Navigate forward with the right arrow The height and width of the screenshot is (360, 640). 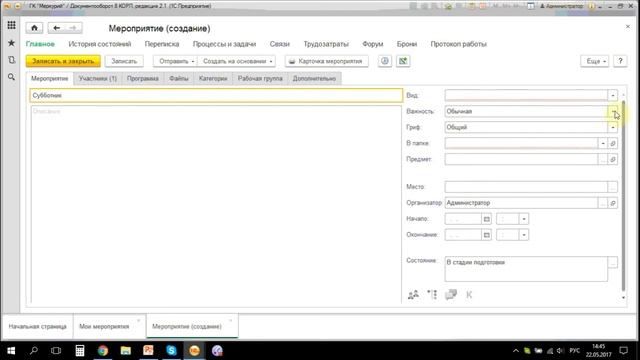[73, 28]
